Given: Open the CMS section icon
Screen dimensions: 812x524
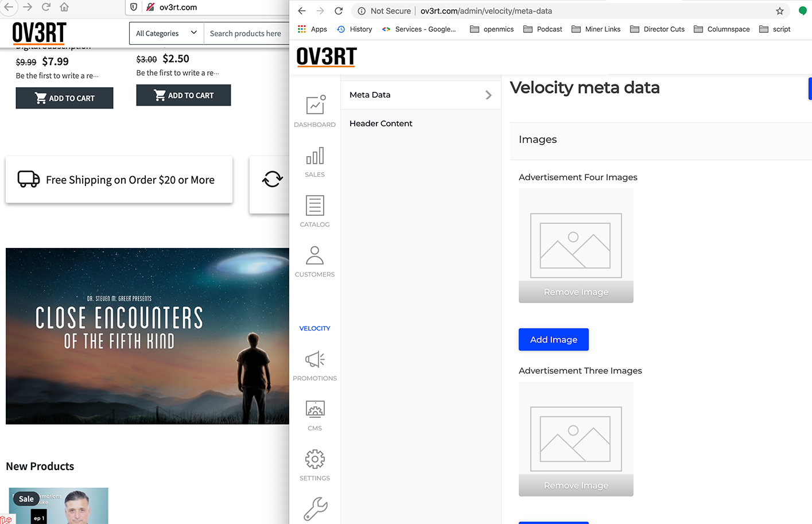Looking at the screenshot, I should pos(315,409).
